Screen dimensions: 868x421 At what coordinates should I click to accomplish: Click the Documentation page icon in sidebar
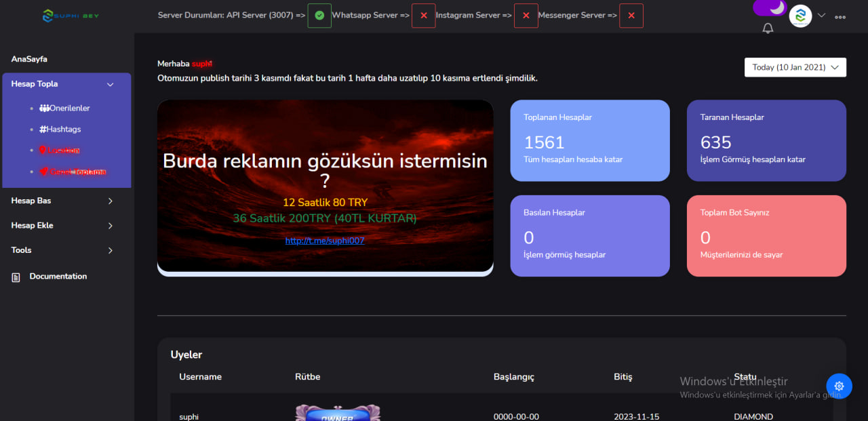16,277
